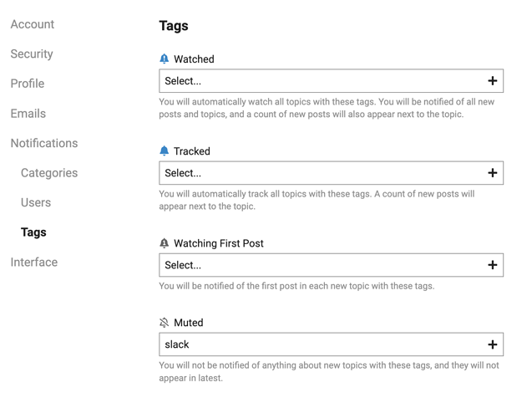Click the Watching First Post bell icon
532x418 pixels.
(165, 243)
